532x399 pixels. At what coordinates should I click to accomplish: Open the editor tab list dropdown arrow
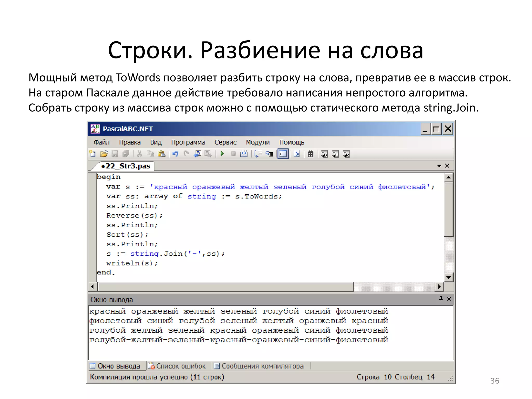pyautogui.click(x=439, y=166)
